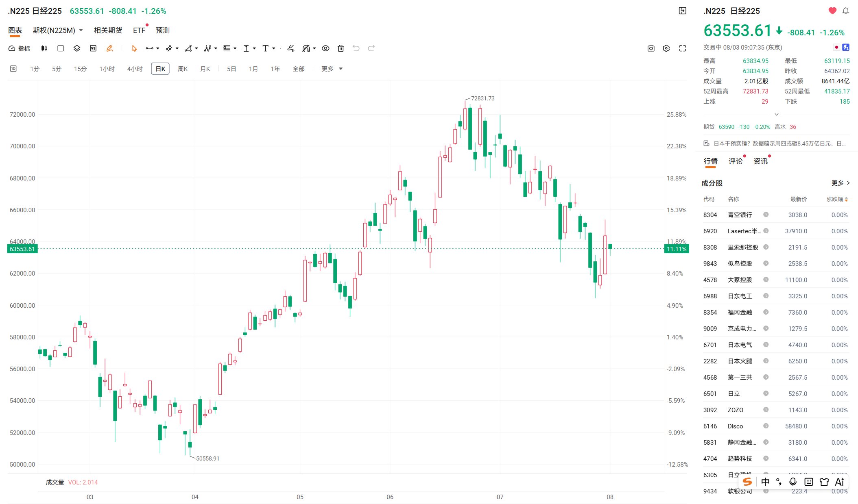Expand more quote details chevron

[776, 114]
